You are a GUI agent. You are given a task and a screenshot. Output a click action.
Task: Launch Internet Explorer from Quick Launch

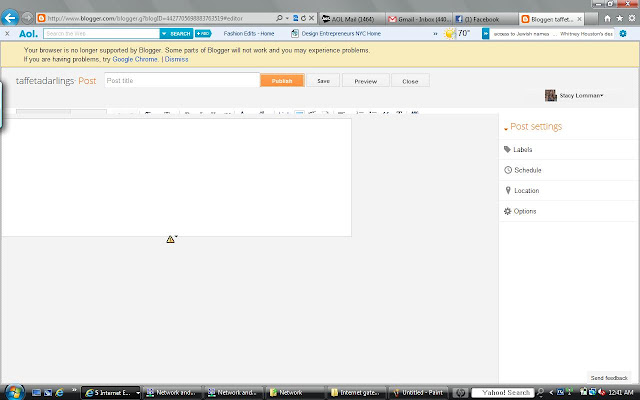(60, 392)
